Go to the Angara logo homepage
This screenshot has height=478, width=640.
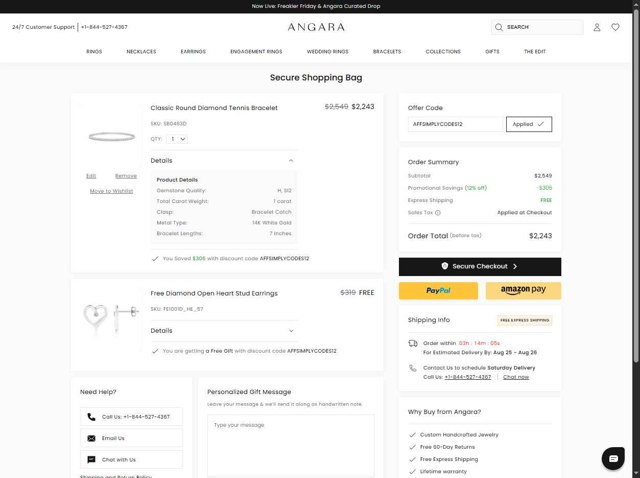316,27
